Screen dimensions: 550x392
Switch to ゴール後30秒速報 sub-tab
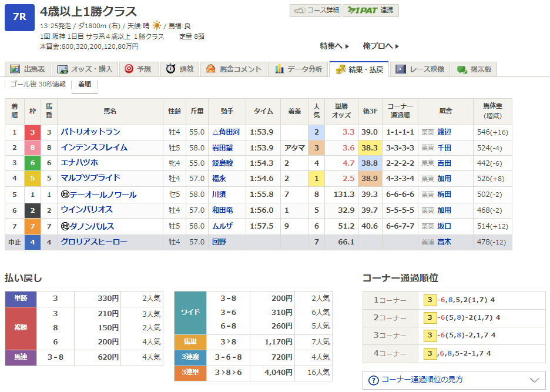click(x=38, y=84)
